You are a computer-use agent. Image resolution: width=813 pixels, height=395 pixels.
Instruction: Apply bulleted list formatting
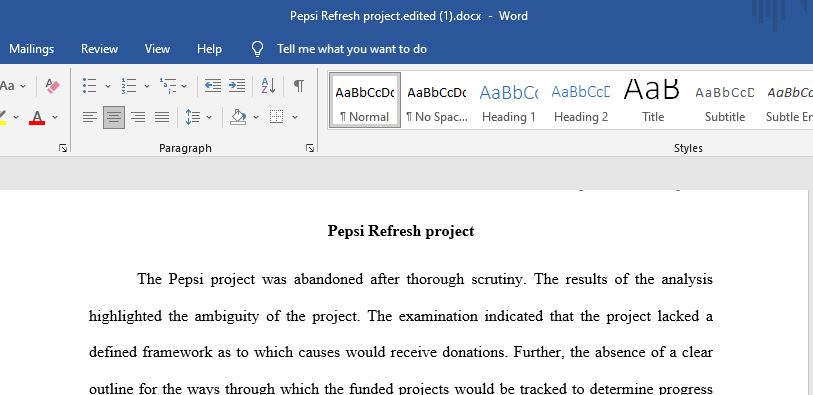tap(90, 86)
